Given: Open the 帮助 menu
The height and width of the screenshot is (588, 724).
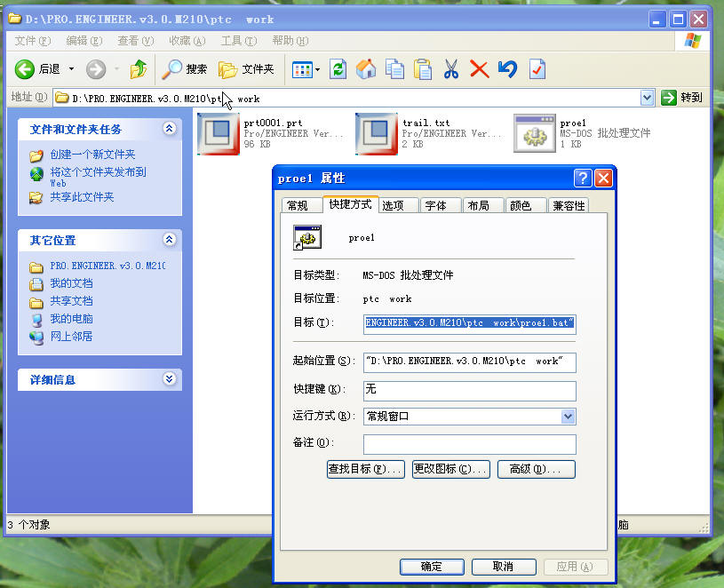Looking at the screenshot, I should pos(290,41).
